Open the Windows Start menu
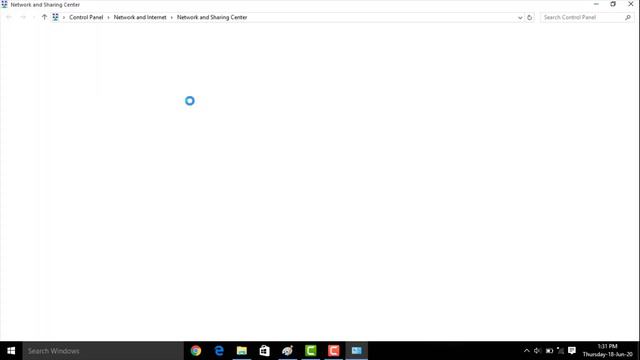The image size is (640, 360). coord(11,351)
